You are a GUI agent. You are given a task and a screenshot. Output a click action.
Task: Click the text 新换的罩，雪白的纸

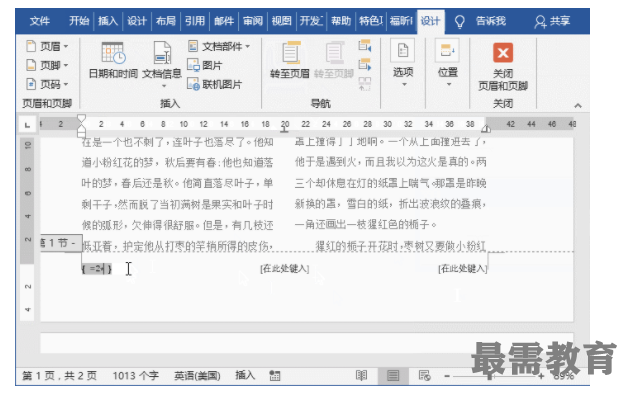(x=342, y=204)
